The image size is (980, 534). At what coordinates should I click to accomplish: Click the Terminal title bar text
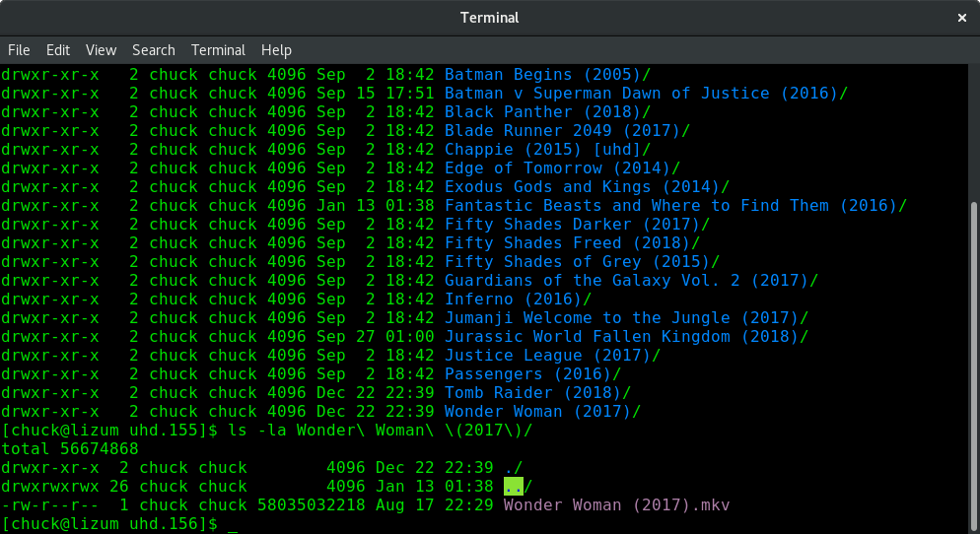tap(489, 18)
